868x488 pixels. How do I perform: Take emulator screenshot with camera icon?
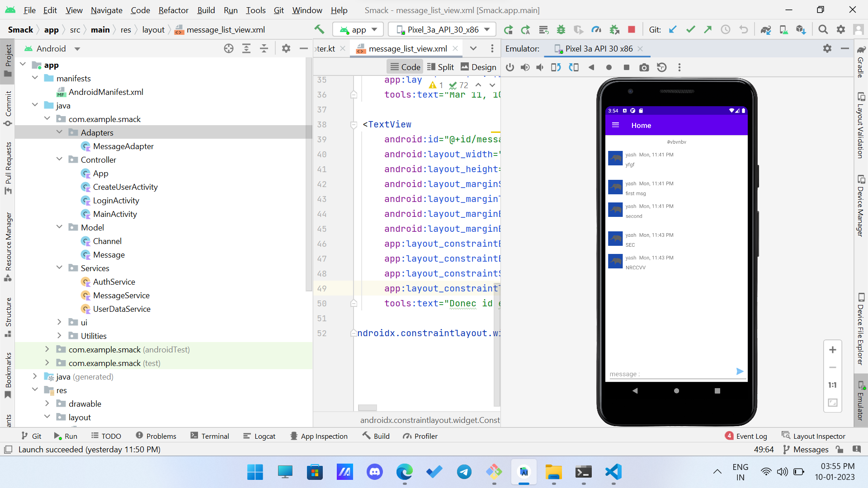click(644, 67)
